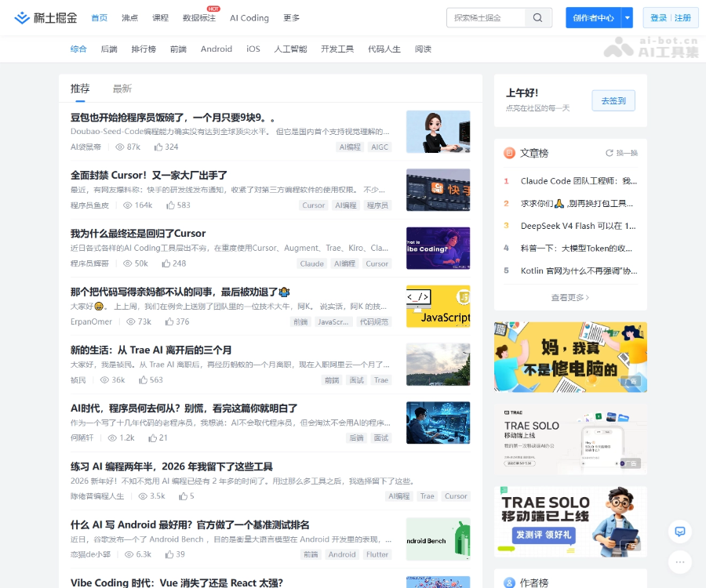This screenshot has height=588, width=706.
Task: Open the 创作者中心 dropdown arrow
Action: (628, 18)
